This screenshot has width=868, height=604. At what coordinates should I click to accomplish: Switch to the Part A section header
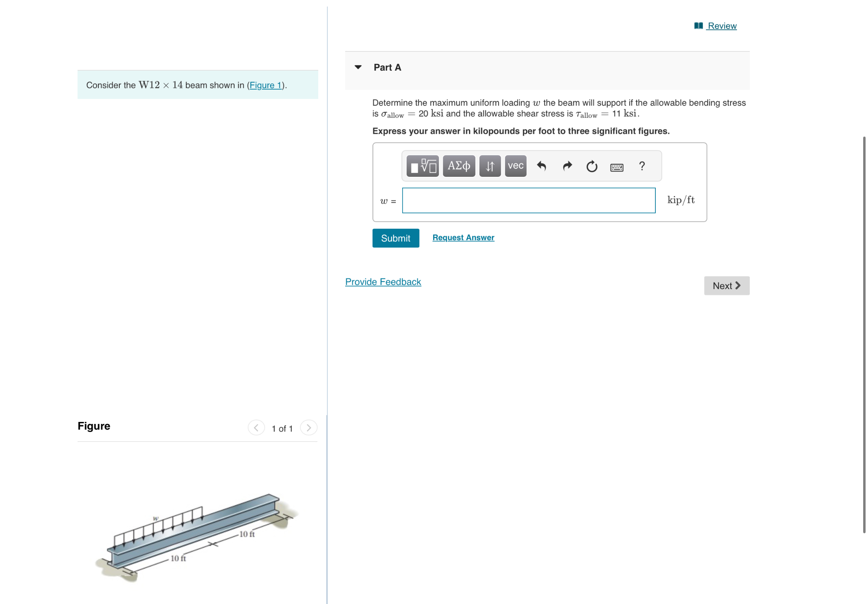(x=387, y=67)
